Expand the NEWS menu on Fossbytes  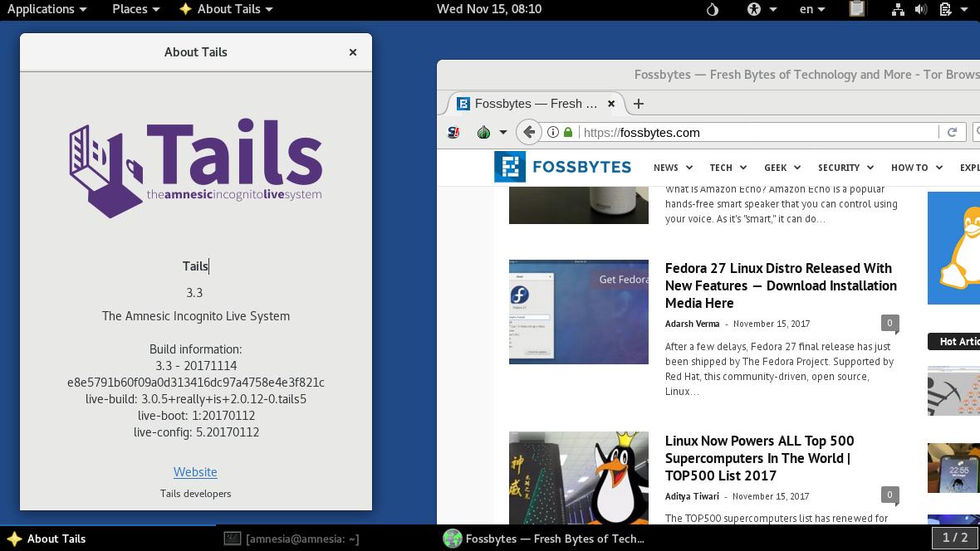(x=673, y=168)
